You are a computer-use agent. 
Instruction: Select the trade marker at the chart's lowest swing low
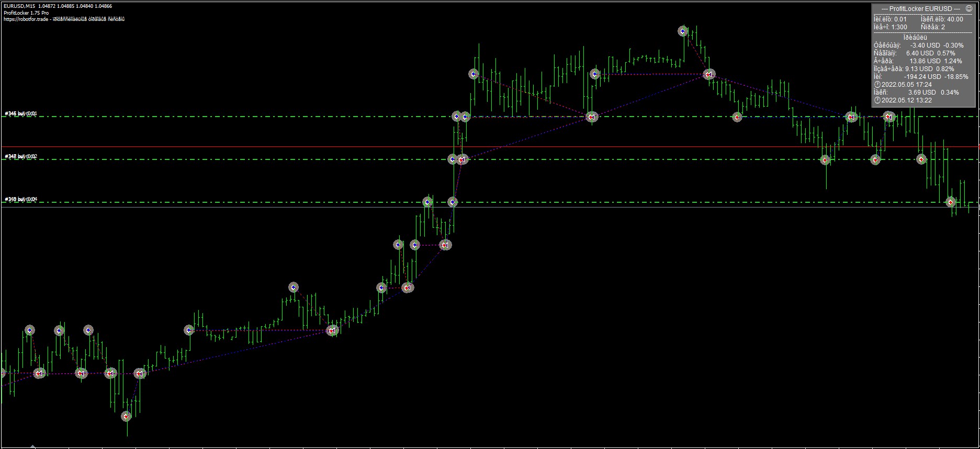pyautogui.click(x=126, y=417)
